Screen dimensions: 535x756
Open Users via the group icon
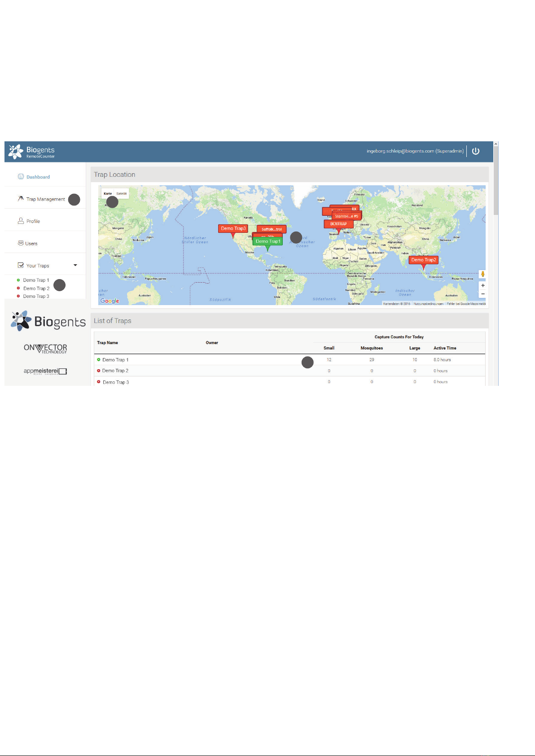(21, 243)
